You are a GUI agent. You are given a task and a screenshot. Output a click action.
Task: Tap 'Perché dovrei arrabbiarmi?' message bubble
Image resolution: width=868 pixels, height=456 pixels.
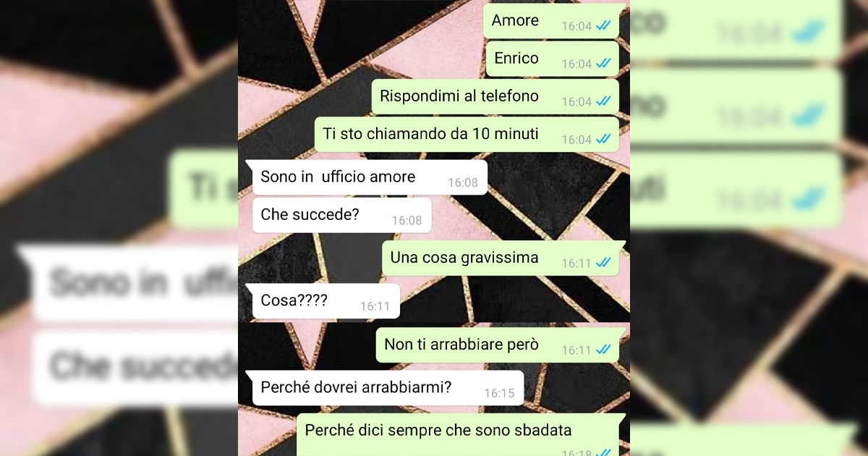tap(384, 389)
